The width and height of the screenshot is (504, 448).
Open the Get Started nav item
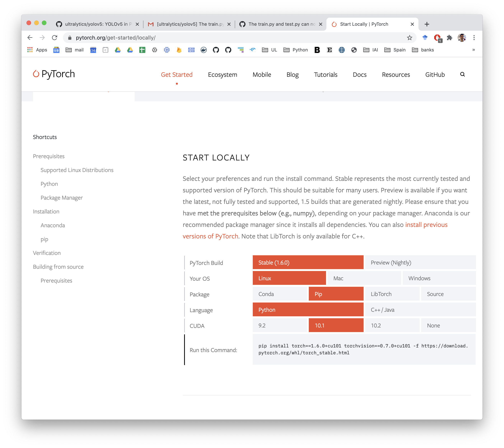coord(177,74)
